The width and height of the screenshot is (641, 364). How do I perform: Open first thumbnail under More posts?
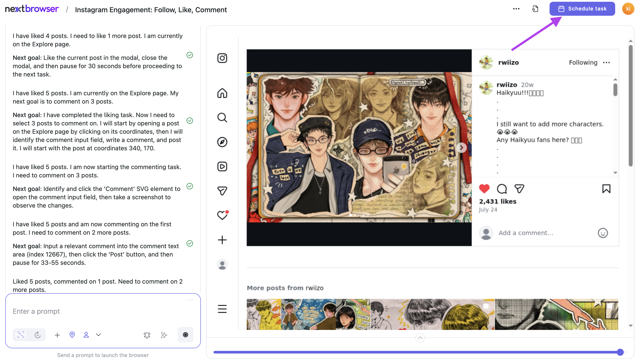tap(308, 314)
